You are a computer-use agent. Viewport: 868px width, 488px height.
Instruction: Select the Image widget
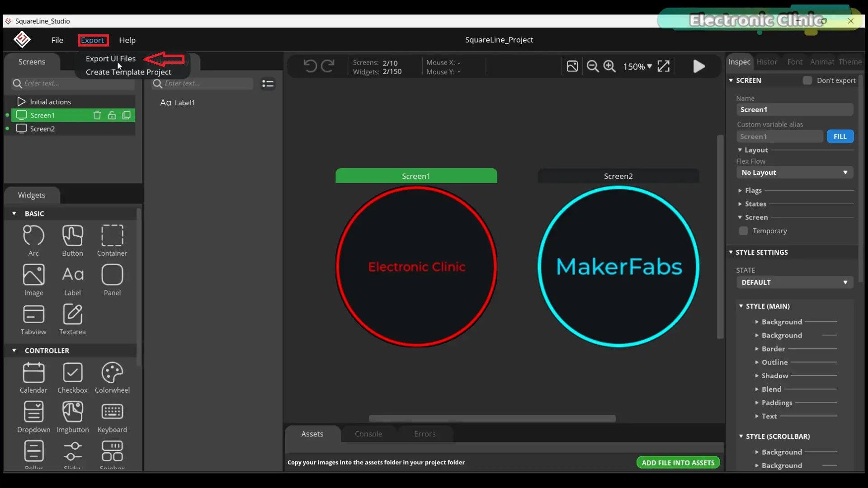(x=33, y=280)
